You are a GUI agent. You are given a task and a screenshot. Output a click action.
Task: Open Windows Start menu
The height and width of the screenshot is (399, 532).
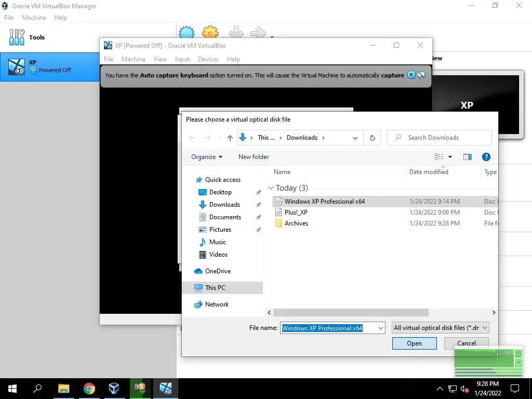pos(12,389)
